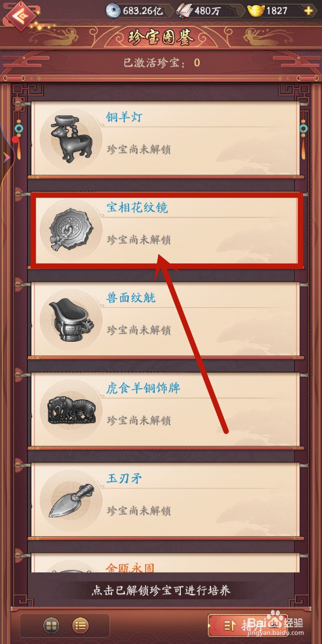Open the partially visible 金瓯永固 entry
322x644 pixels.
point(165,563)
